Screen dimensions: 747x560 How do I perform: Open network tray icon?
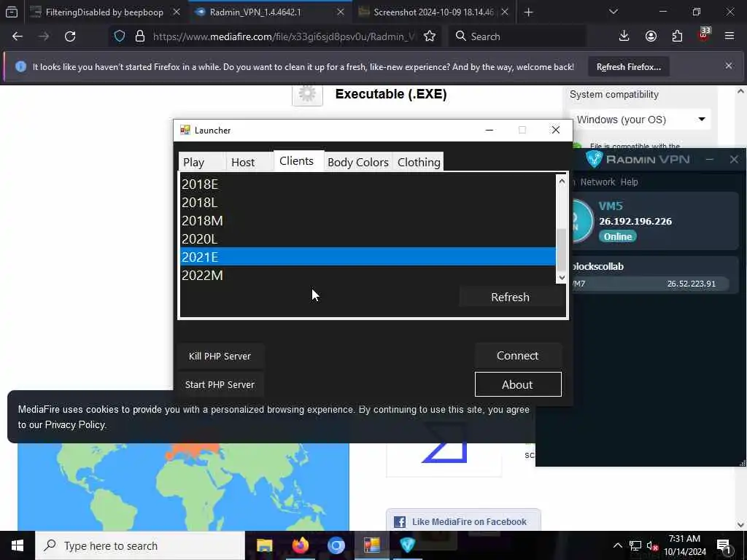635,545
